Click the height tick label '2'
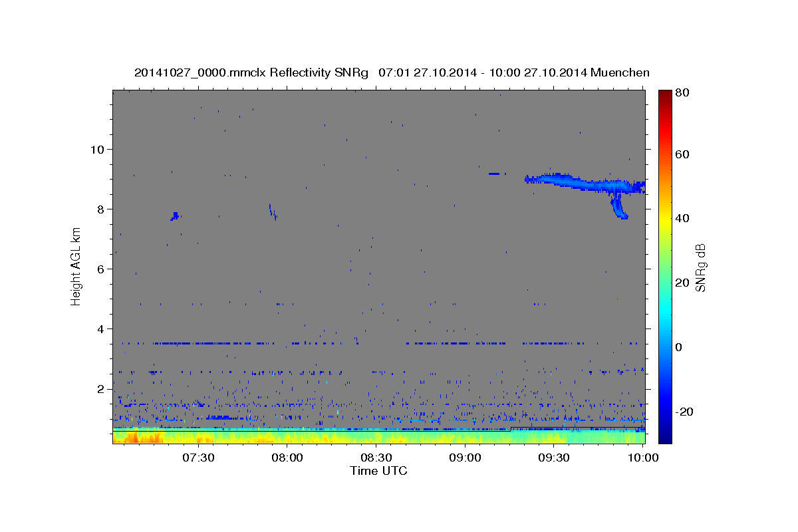Viewport: 798px width, 532px height. point(100,388)
